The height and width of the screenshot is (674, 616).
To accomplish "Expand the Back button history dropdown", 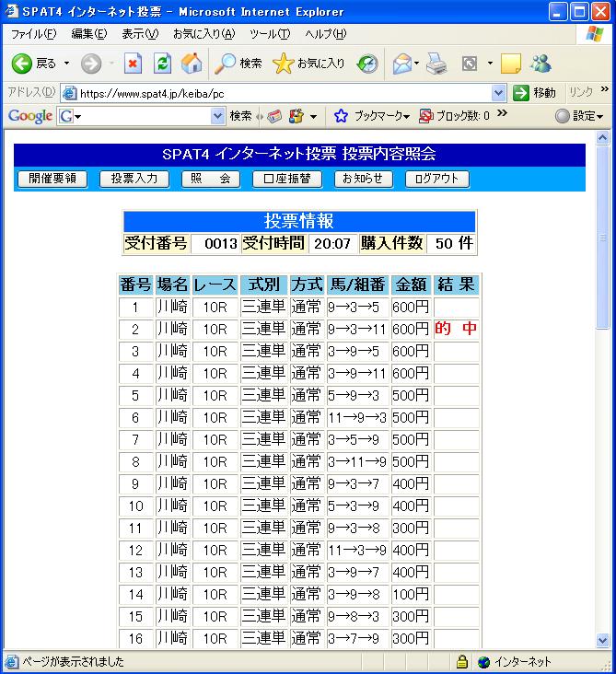I will [x=66, y=64].
